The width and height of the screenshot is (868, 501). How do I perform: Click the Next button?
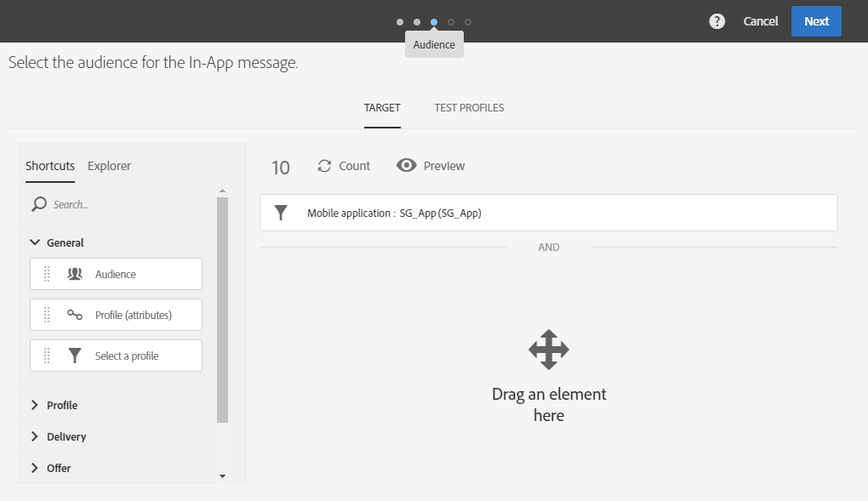click(x=816, y=21)
